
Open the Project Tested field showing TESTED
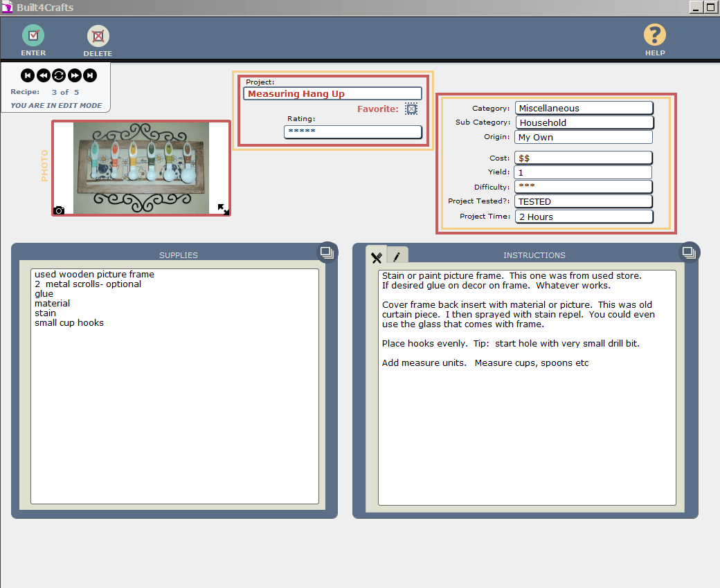click(x=584, y=201)
